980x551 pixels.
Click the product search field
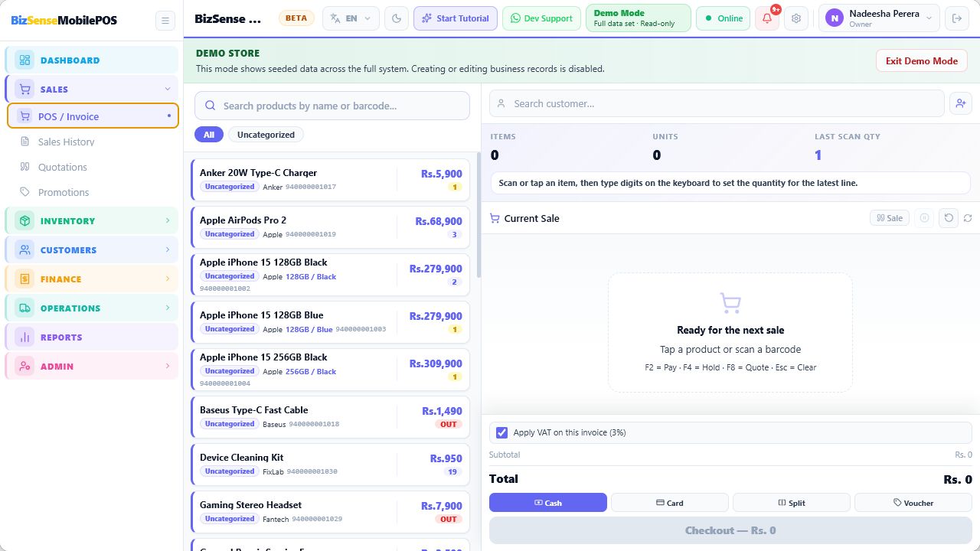click(x=332, y=106)
